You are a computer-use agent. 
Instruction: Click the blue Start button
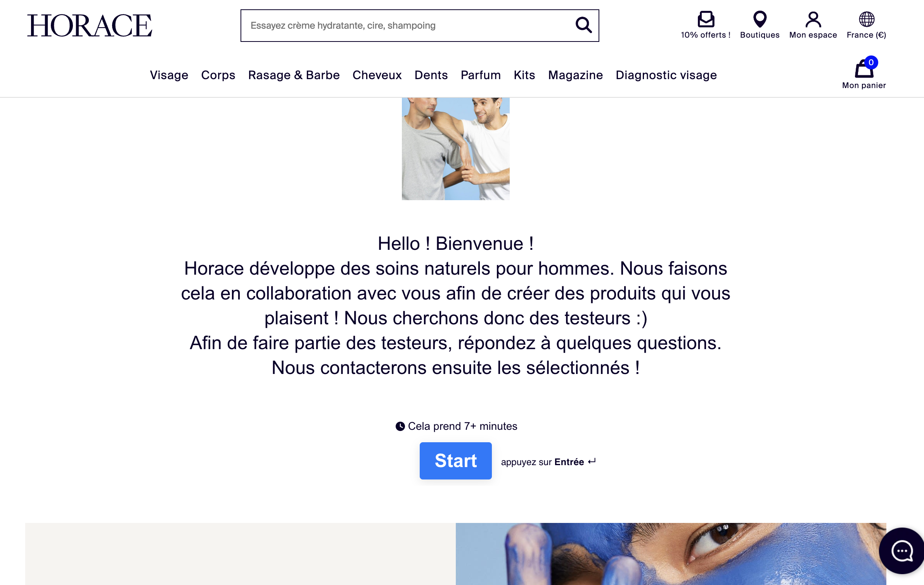pos(455,460)
